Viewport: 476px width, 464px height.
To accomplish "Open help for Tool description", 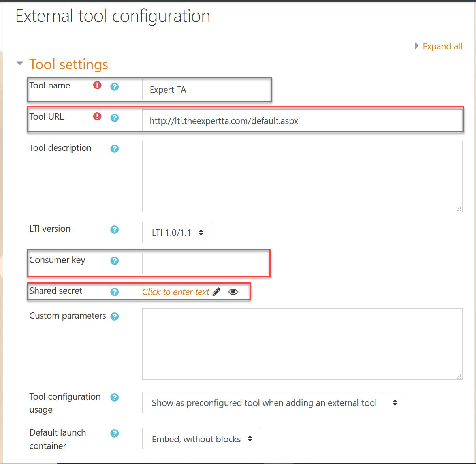I will click(x=115, y=148).
